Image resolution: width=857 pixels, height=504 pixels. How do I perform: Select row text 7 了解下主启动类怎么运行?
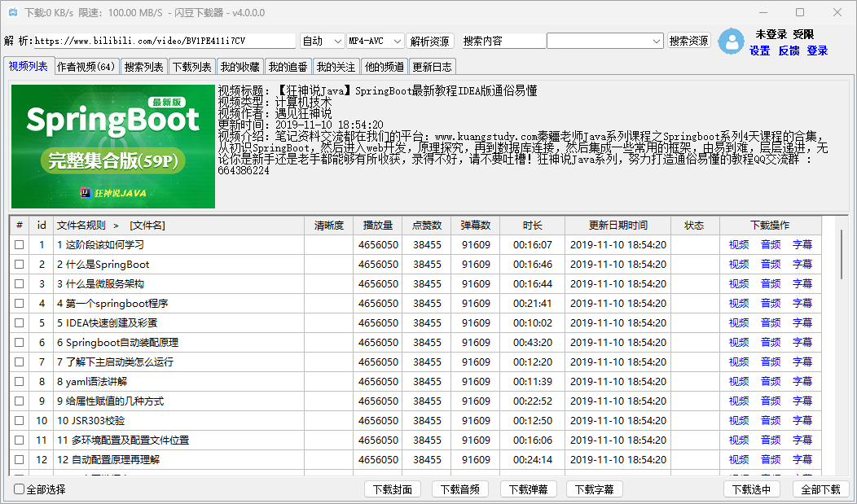(x=116, y=362)
